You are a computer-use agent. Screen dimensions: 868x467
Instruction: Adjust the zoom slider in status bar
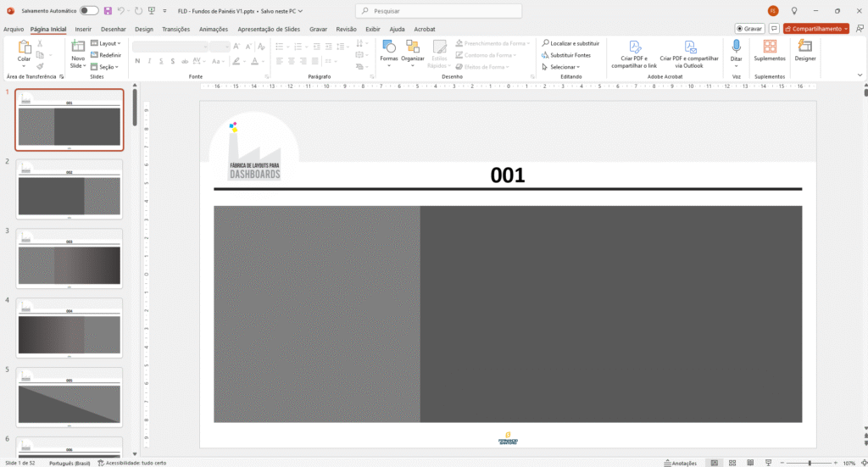(x=810, y=463)
